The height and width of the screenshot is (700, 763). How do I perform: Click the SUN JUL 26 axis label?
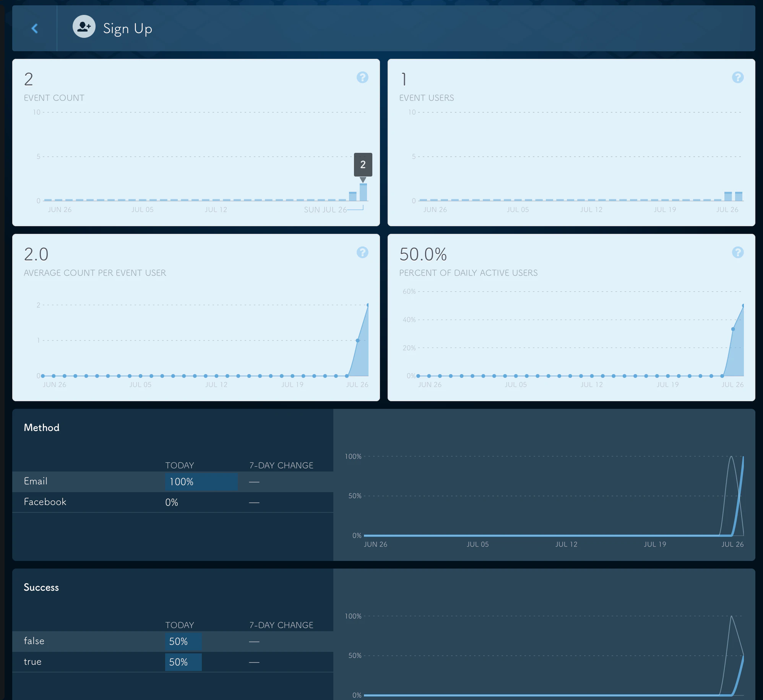325,210
